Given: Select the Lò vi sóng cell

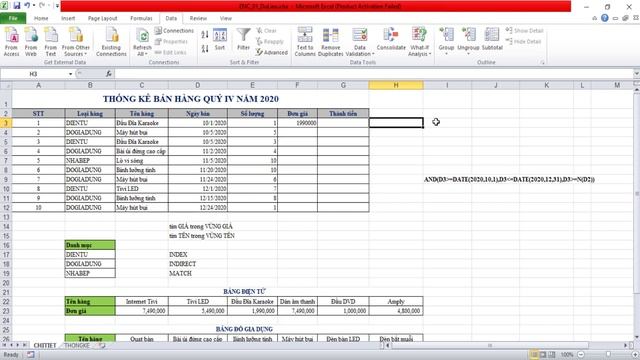Looking at the screenshot, I should (142, 160).
